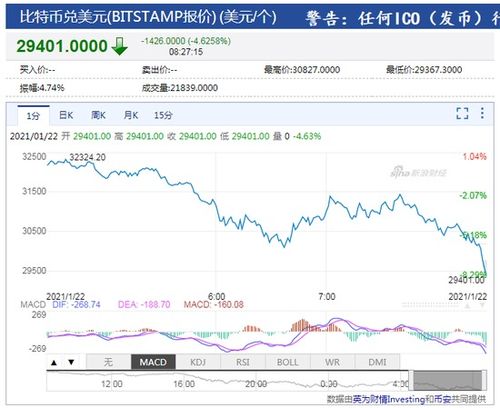This screenshot has height=408, width=500.
Task: Click the green down-arrow price icon
Action: click(x=120, y=46)
